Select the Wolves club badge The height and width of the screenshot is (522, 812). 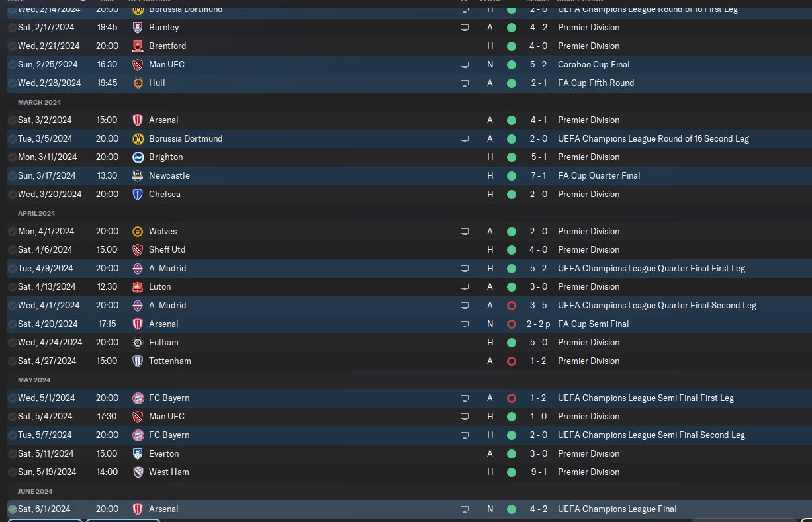(x=138, y=232)
